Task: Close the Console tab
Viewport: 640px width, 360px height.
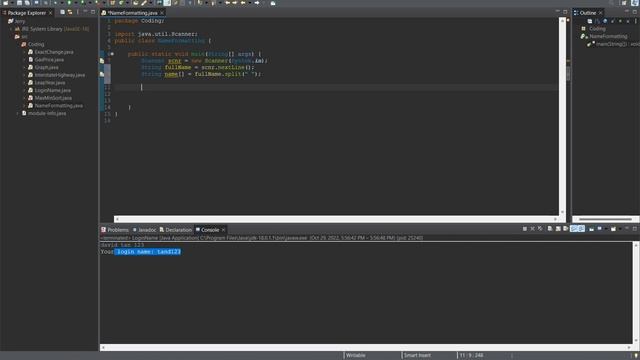Action: coord(223,230)
